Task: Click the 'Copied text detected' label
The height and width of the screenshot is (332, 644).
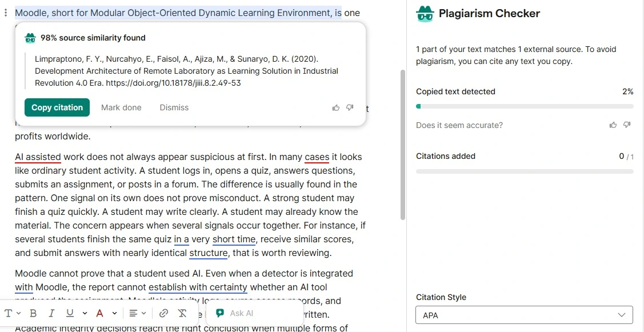Action: tap(455, 91)
